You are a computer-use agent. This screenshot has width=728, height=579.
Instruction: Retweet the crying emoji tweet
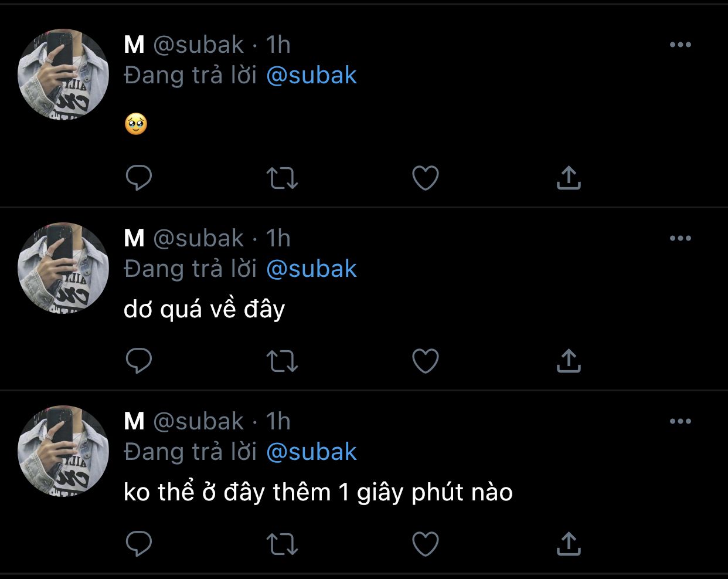coord(282,178)
